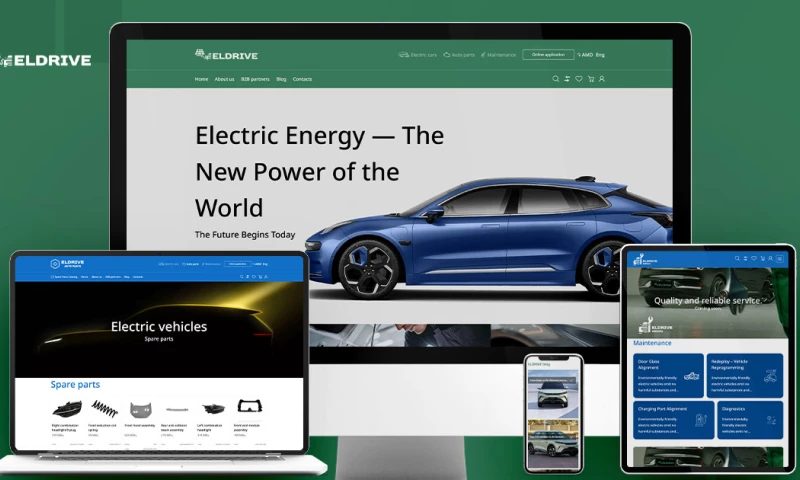The height and width of the screenshot is (480, 800).
Task: Open the Diagnostics service card on the tablet
Action: [x=750, y=420]
